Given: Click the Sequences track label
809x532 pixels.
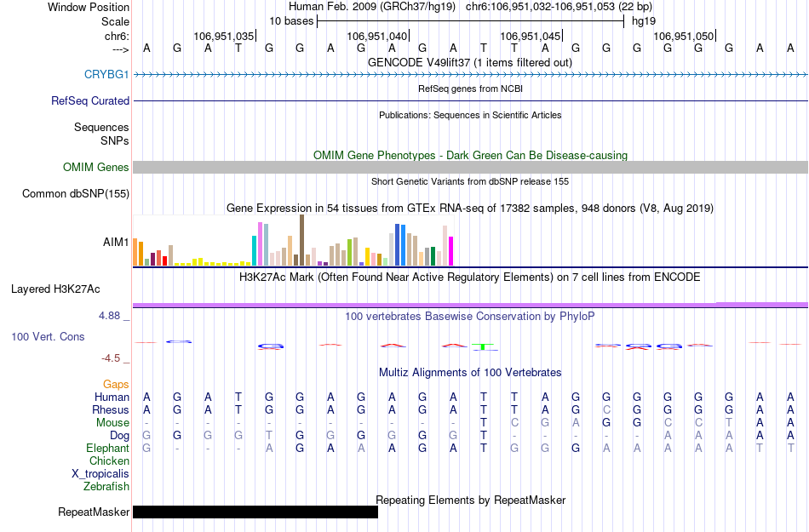Looking at the screenshot, I should pyautogui.click(x=101, y=128).
